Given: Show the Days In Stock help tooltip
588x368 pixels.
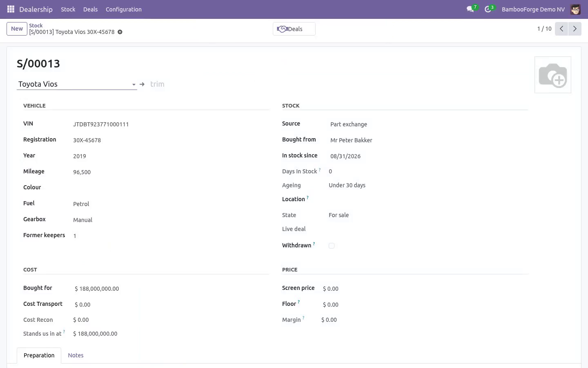Looking at the screenshot, I should 320,170.
